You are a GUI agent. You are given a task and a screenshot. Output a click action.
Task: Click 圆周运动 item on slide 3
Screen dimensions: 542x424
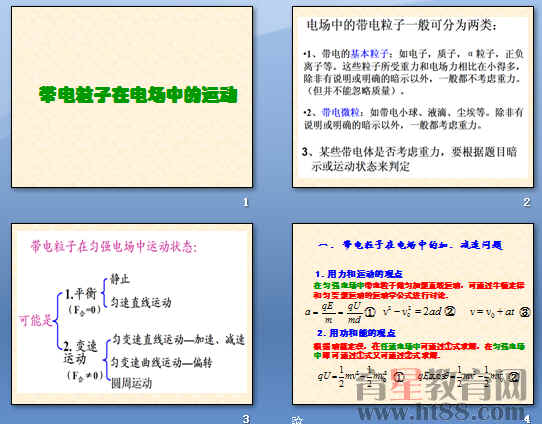click(x=131, y=383)
